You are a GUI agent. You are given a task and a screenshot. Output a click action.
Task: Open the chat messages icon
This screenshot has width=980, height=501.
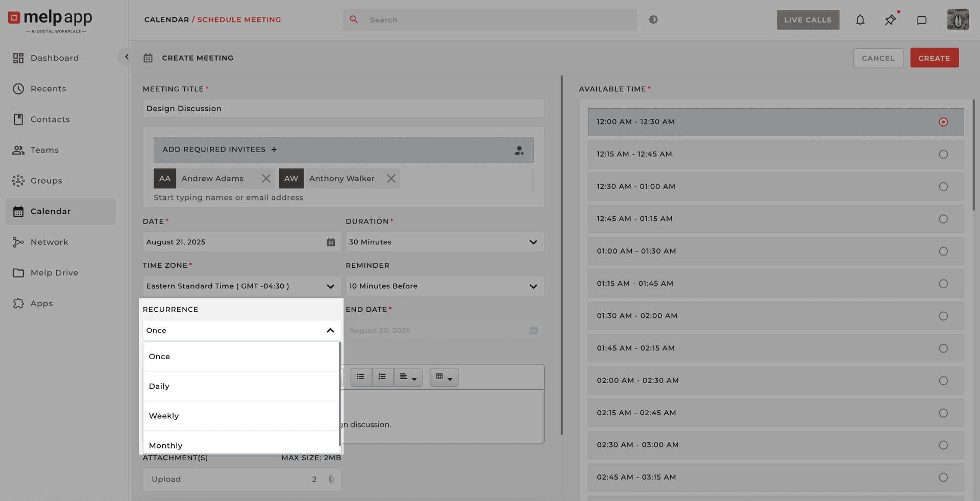click(921, 20)
